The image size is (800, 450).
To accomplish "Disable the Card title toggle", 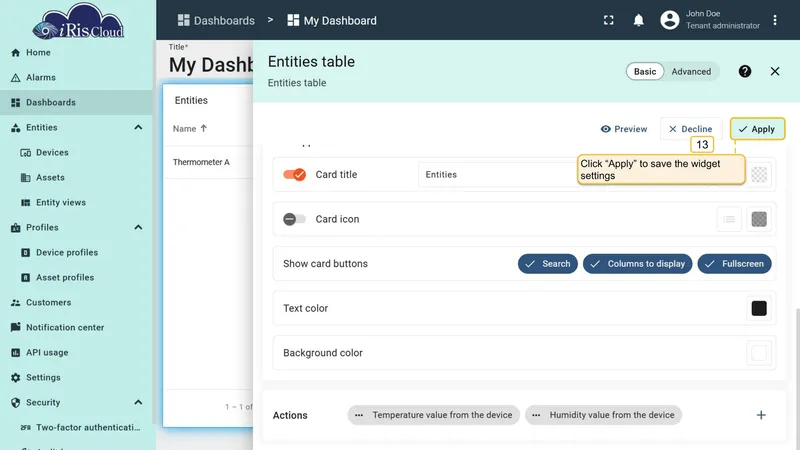I will 294,174.
